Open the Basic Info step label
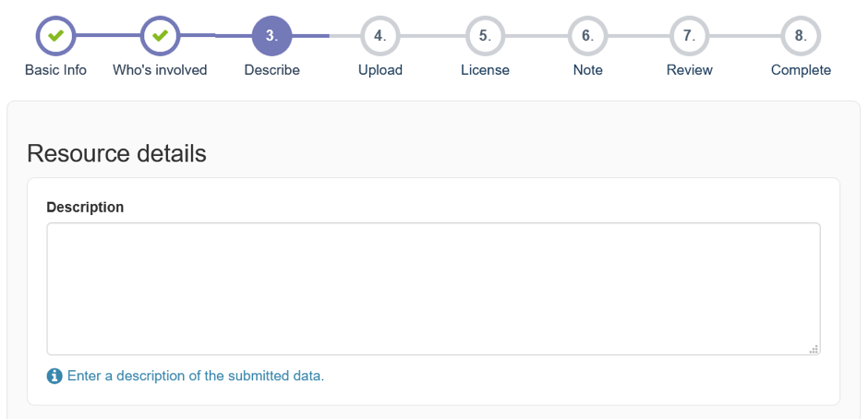The height and width of the screenshot is (419, 868). pos(56,70)
